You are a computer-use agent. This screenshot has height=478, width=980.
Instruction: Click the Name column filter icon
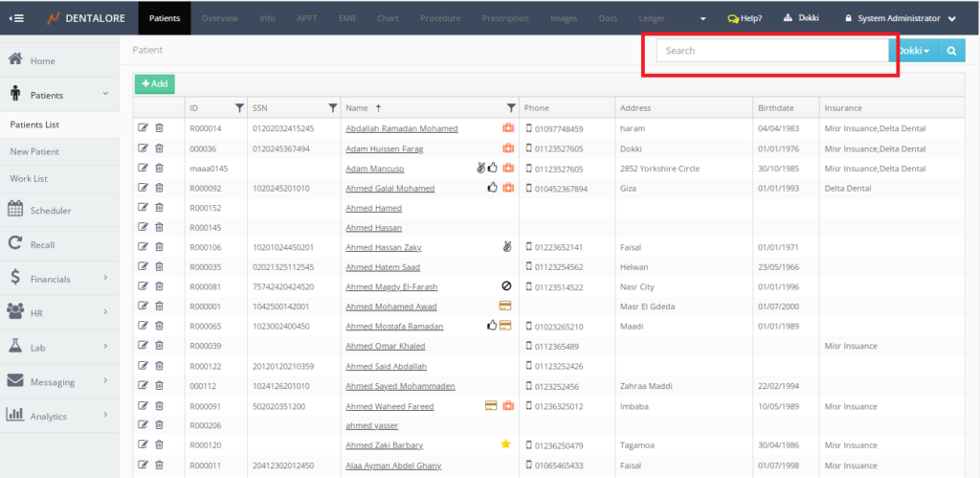point(511,108)
